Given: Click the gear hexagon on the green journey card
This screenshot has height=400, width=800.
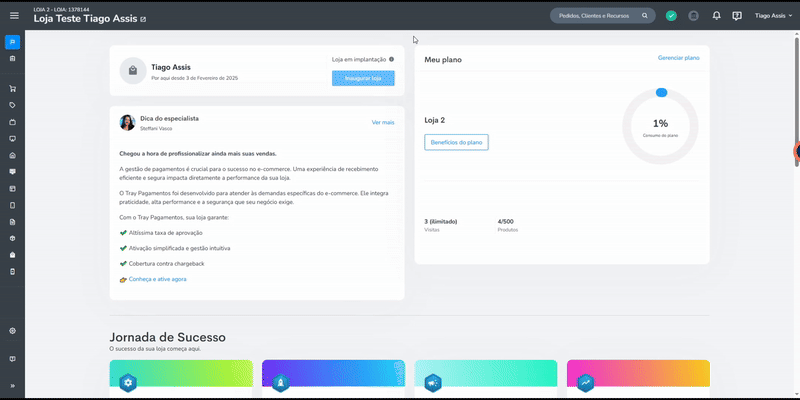Looking at the screenshot, I should click(128, 382).
